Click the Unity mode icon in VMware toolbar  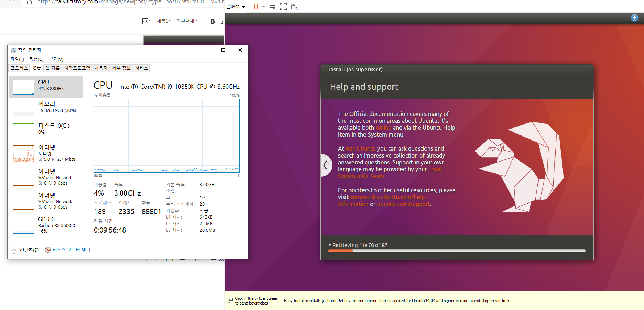tap(294, 7)
